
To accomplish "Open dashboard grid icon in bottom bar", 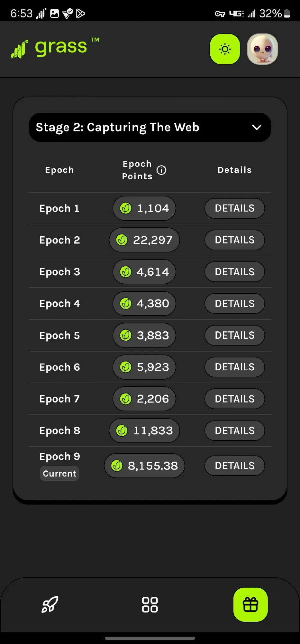I will (150, 604).
